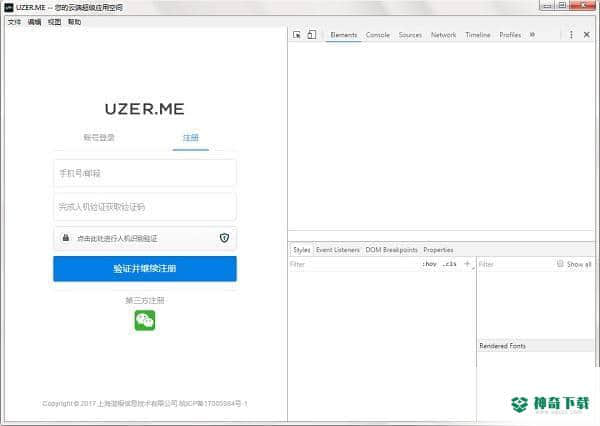Open the 帮助 menu
The image size is (600, 426).
74,22
